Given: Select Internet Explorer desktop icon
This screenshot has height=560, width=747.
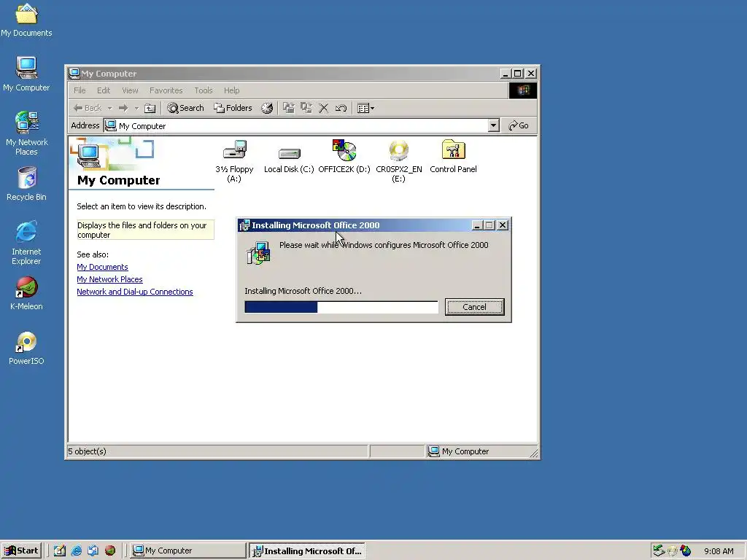Looking at the screenshot, I should point(26,243).
